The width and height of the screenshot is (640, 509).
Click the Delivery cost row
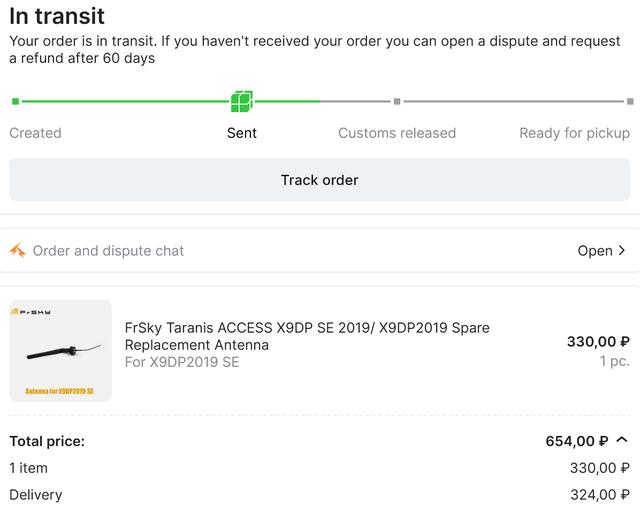click(320, 494)
